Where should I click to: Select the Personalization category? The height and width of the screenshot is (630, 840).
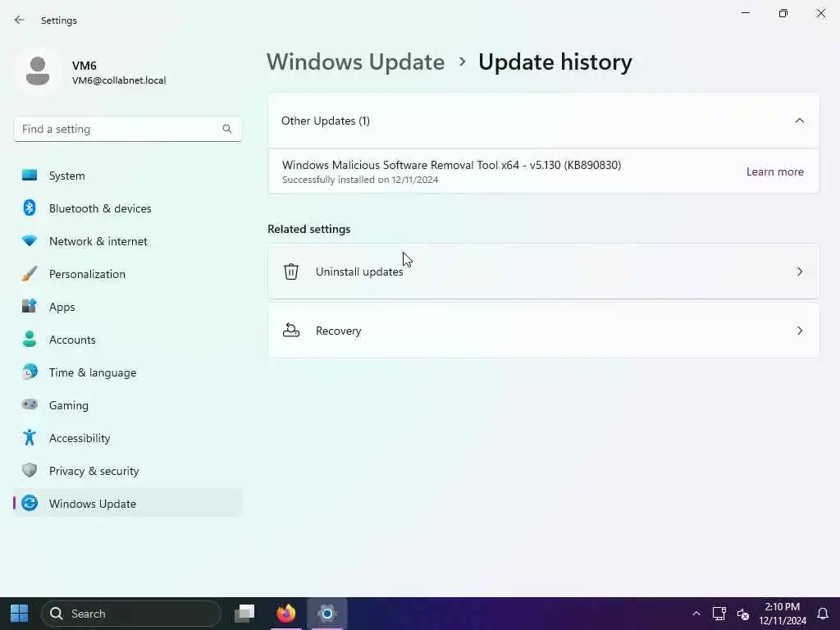(x=127, y=274)
